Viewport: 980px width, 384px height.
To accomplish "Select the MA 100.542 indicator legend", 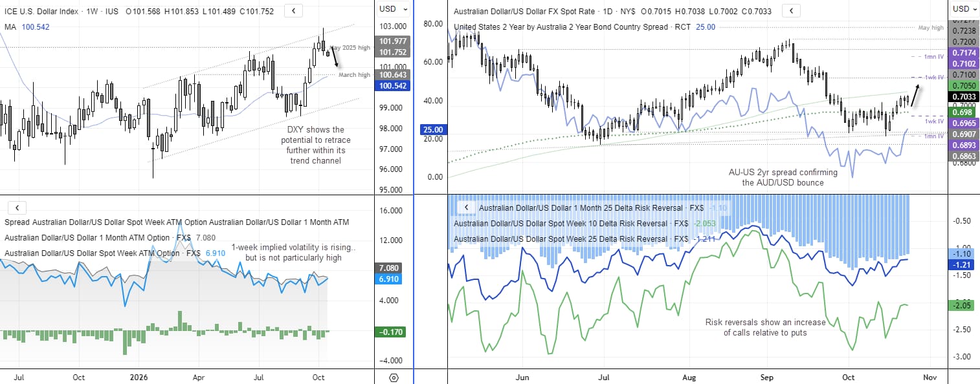I will 27,27.
